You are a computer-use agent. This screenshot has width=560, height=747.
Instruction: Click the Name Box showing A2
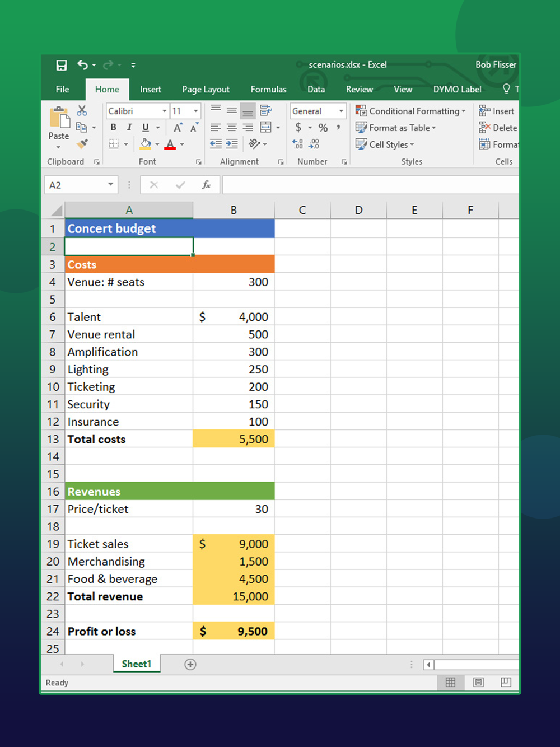pyautogui.click(x=75, y=185)
